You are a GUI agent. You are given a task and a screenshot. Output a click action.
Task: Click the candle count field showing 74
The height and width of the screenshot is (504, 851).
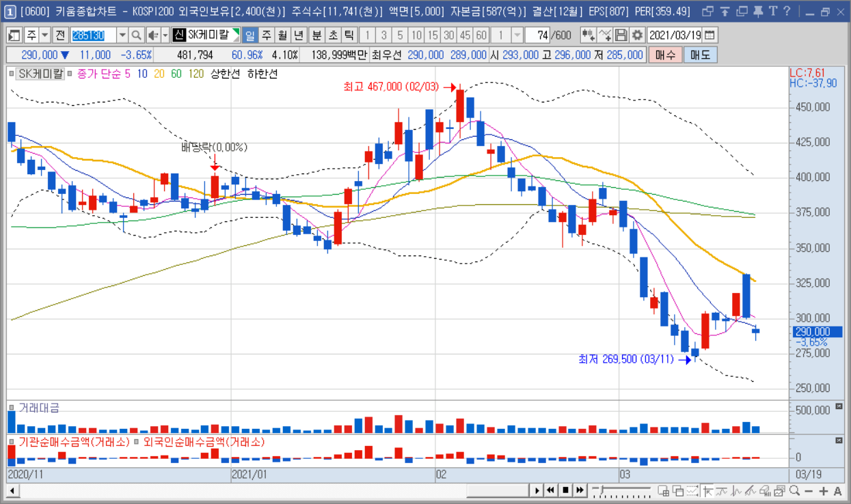(538, 36)
